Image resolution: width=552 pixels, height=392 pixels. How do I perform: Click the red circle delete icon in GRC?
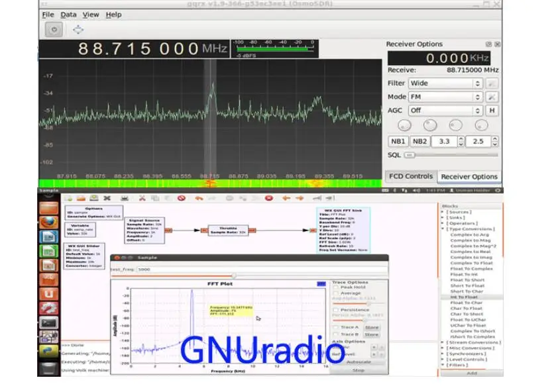pyautogui.click(x=182, y=199)
